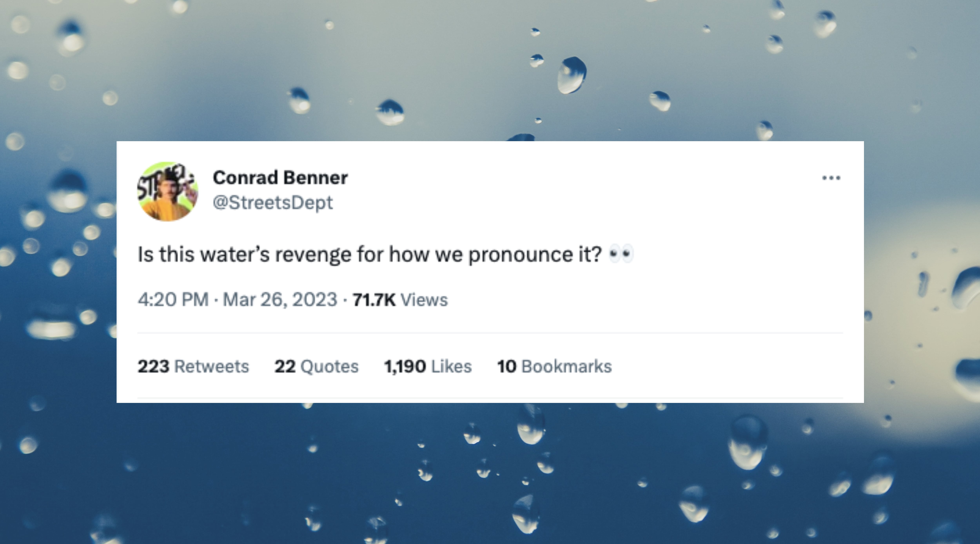Show the 22 Quotes list
The image size is (980, 544).
tap(316, 366)
